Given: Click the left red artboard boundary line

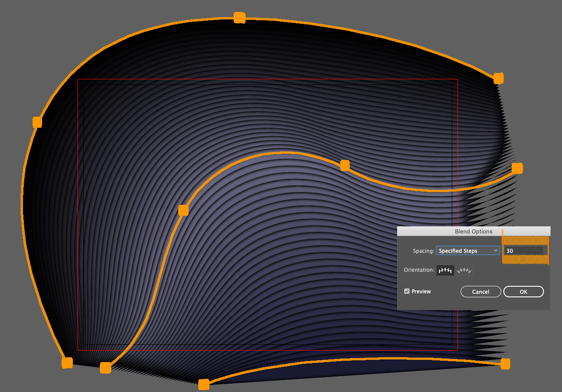Looking at the screenshot, I should 78,198.
